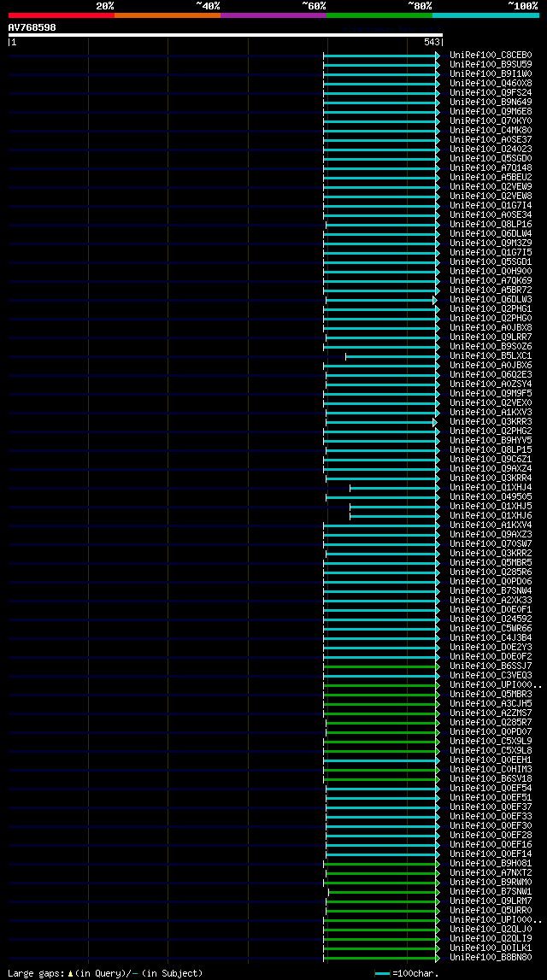Select the UniRef100_Q9AXZ4 hit label

point(491,468)
